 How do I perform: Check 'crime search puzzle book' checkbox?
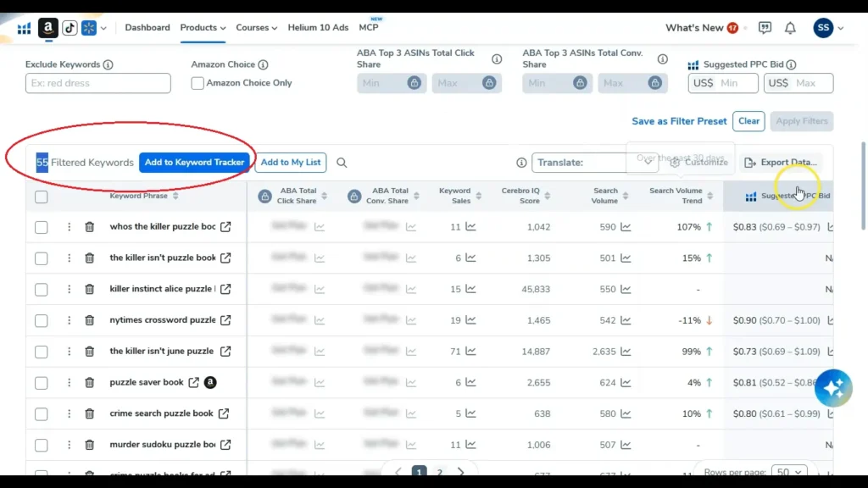pos(41,413)
